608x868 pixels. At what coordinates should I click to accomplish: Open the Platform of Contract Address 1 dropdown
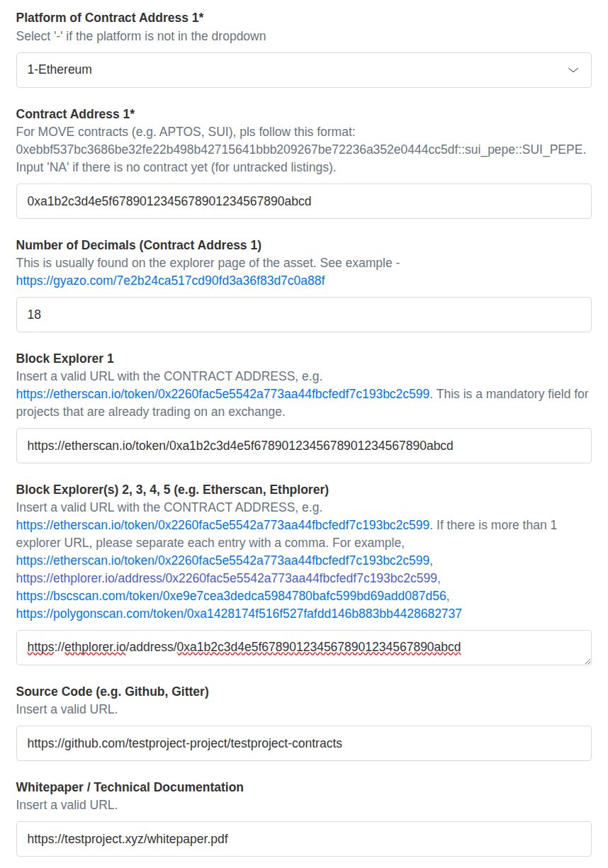303,70
